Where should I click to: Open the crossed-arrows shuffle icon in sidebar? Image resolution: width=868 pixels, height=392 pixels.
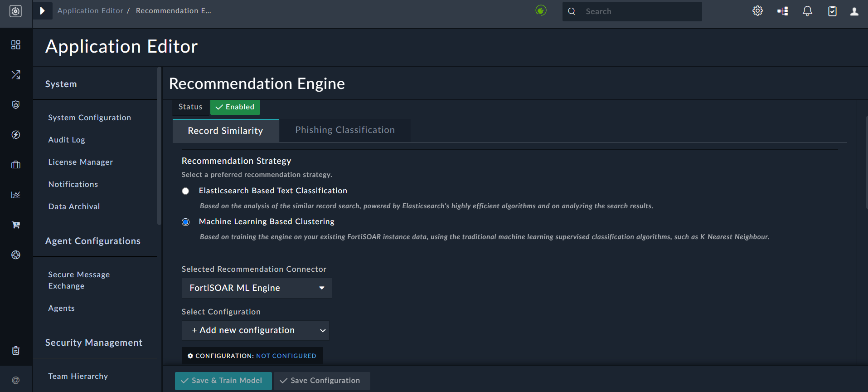click(x=16, y=75)
